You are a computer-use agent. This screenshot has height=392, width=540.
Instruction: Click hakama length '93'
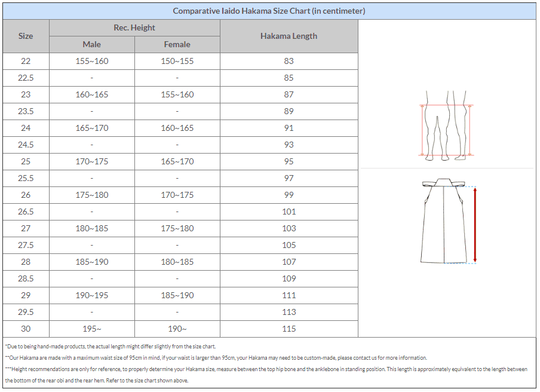289,145
